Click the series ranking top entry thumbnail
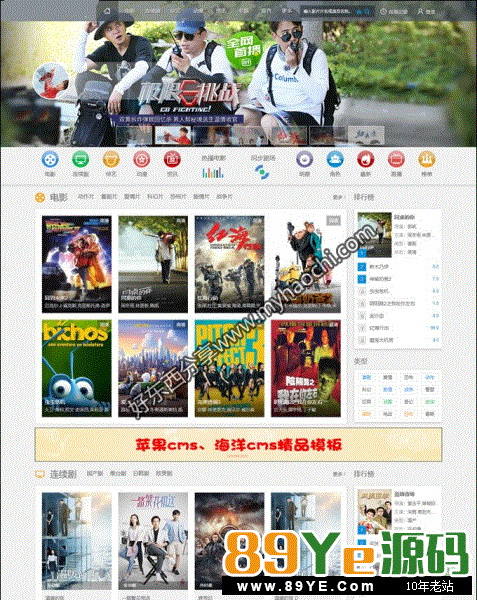The height and width of the screenshot is (600, 477). point(374,512)
